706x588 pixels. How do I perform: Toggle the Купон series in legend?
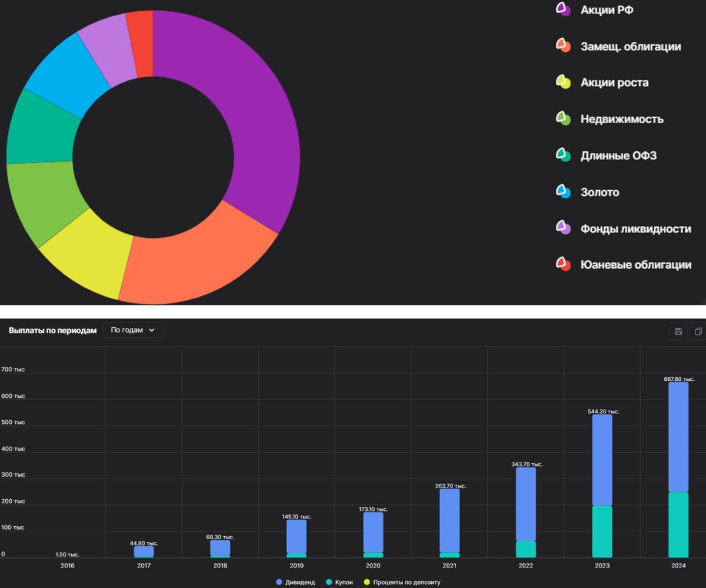[x=340, y=582]
